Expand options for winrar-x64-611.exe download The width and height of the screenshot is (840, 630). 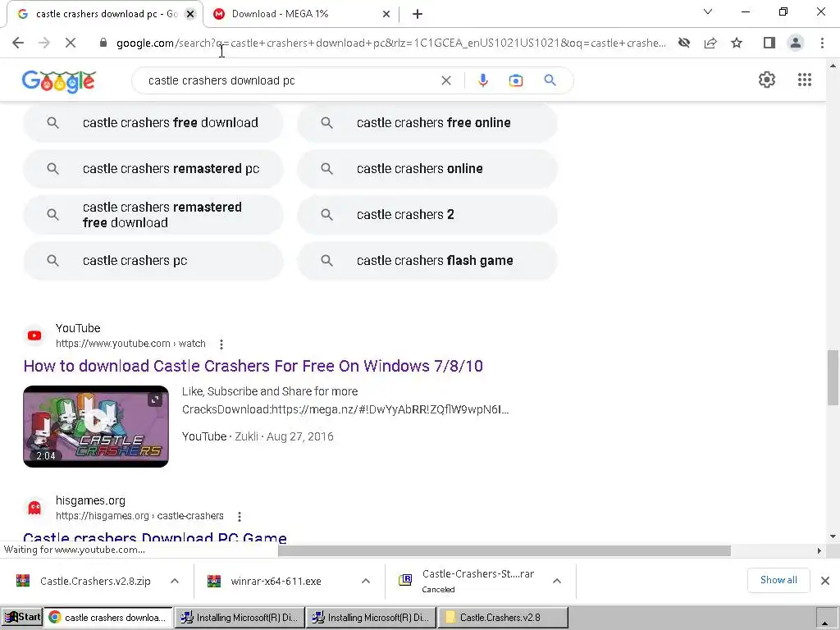[366, 581]
